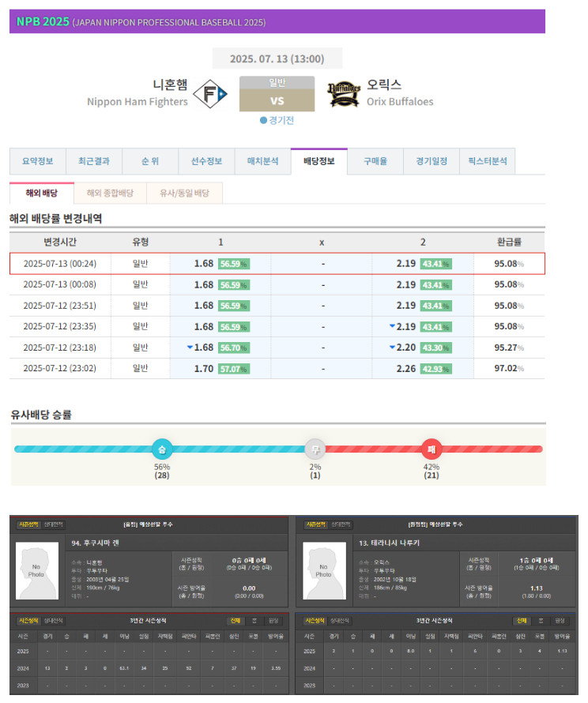This screenshot has width=588, height=703.
Task: Click the blue dot before 경기전 status
Action: [263, 120]
